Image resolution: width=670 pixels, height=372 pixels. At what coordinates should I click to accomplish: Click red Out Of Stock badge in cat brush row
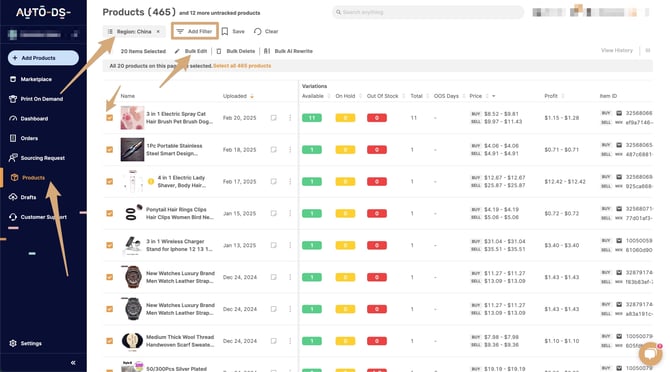click(377, 118)
